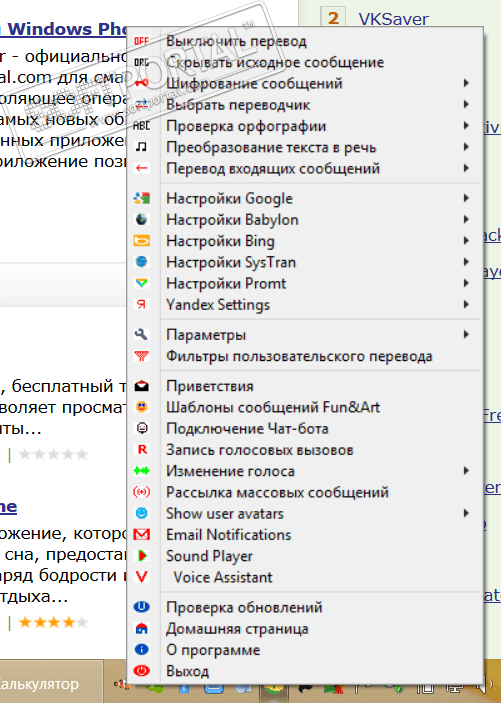Expand the Настройки Bing submenu arrow
Viewport: 501px width, 703px height.
pos(466,240)
